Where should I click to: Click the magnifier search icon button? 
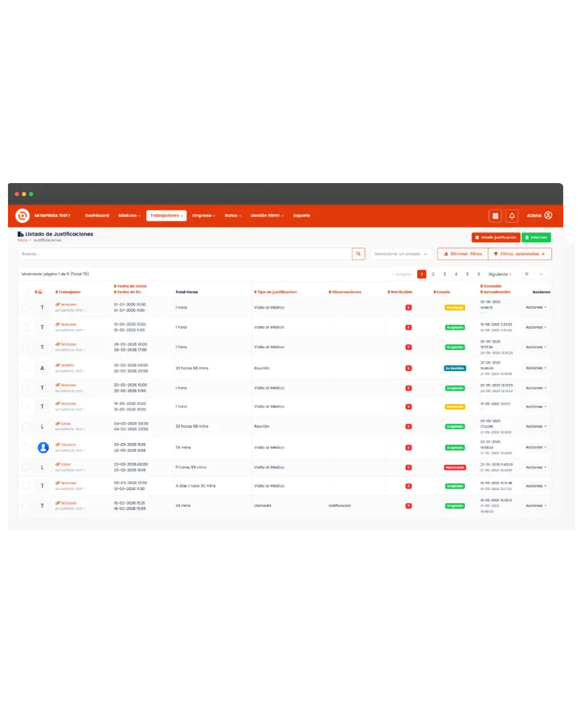coord(358,254)
